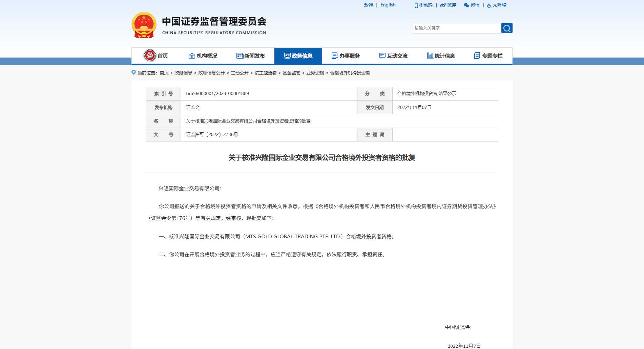Screen dimensions: 644x349
Task: Click the newspaper icon for 新闻发布
Action: point(240,56)
